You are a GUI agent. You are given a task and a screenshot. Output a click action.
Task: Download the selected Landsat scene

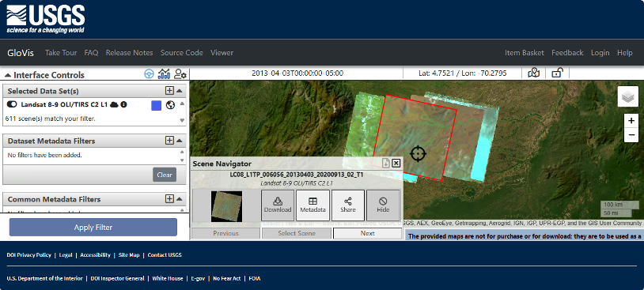278,205
